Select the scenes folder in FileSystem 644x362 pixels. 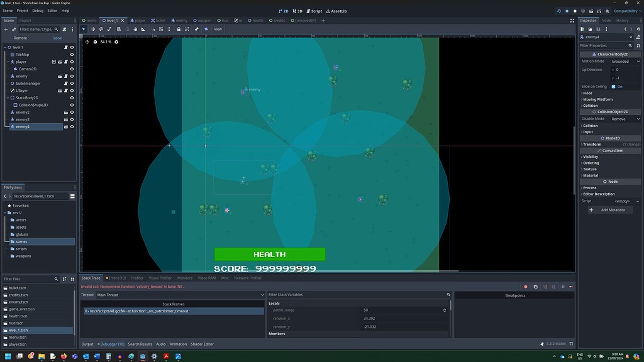21,241
